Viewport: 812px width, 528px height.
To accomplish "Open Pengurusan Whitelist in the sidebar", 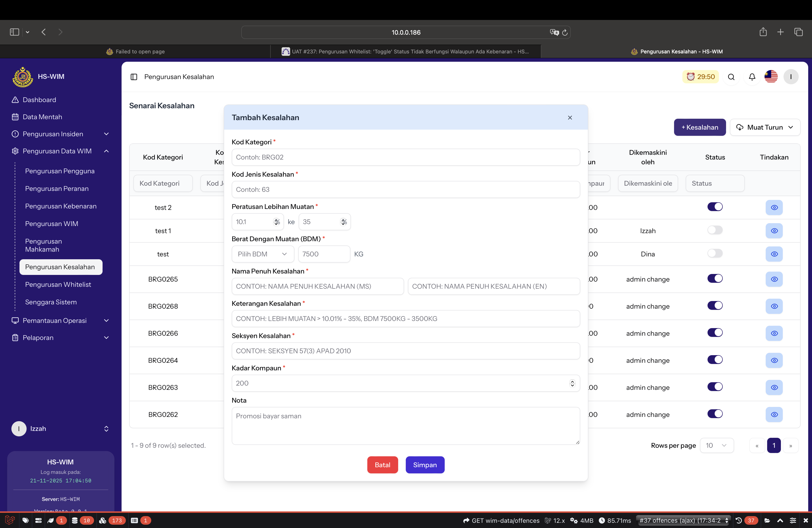I will coord(58,284).
